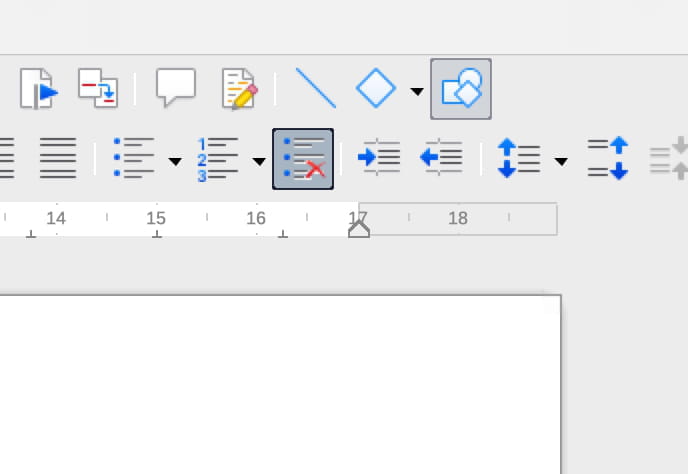Insert a comment using speech bubble icon
The image size is (688, 474).
[x=176, y=87]
